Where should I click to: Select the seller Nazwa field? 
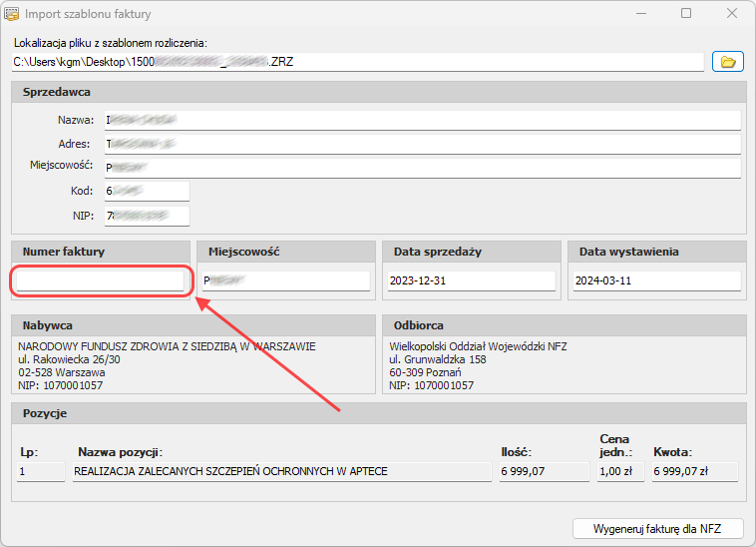pos(421,120)
